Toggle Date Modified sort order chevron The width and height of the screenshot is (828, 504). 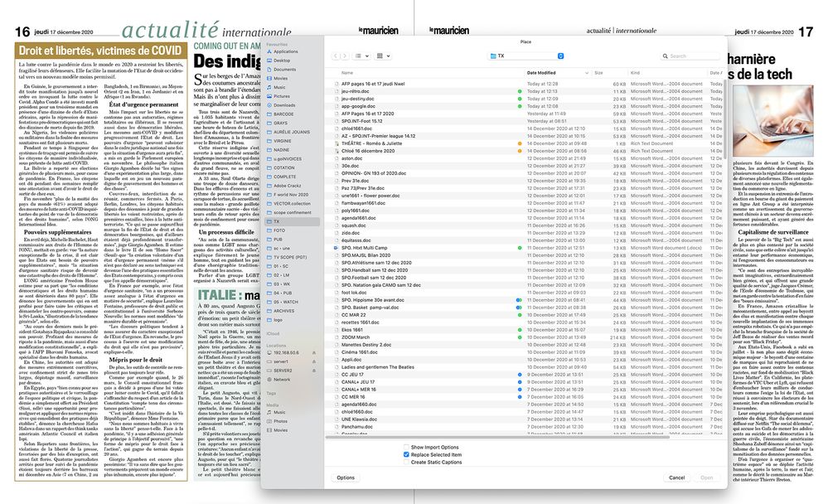pyautogui.click(x=587, y=73)
